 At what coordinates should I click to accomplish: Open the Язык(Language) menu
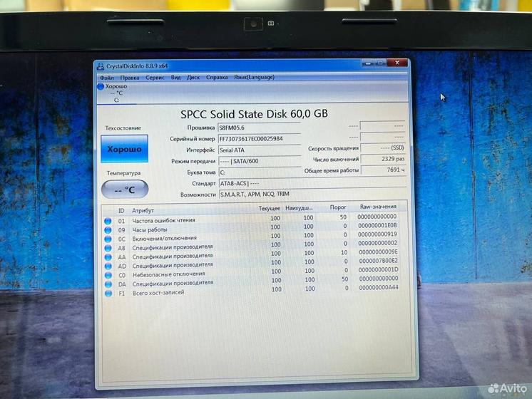pyautogui.click(x=254, y=77)
